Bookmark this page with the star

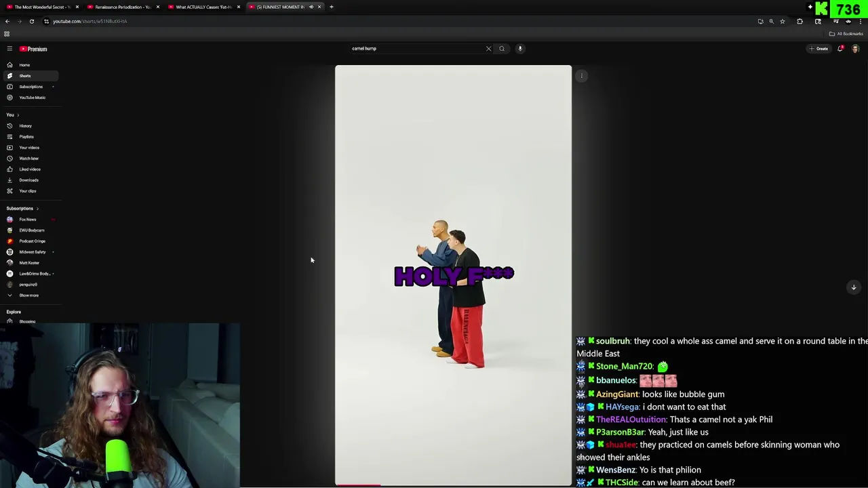pos(783,21)
